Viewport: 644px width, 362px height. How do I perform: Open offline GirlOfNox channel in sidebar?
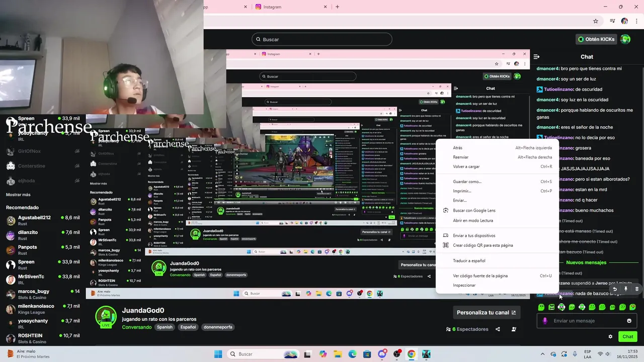(43, 151)
